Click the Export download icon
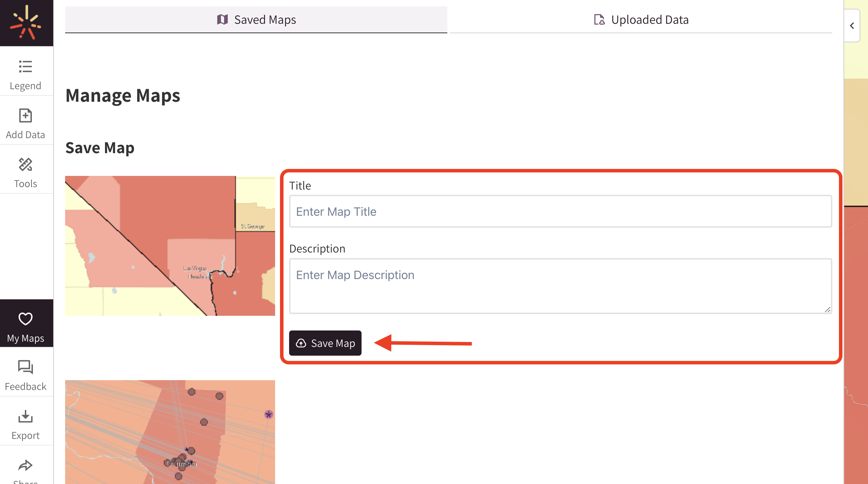Screen dimensions: 868x484 (25, 417)
